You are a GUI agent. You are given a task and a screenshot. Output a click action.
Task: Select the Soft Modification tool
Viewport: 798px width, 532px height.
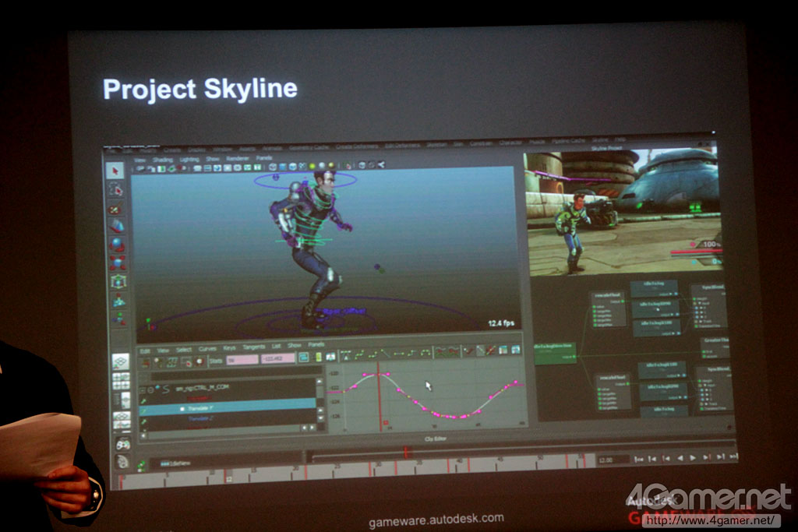point(118,300)
